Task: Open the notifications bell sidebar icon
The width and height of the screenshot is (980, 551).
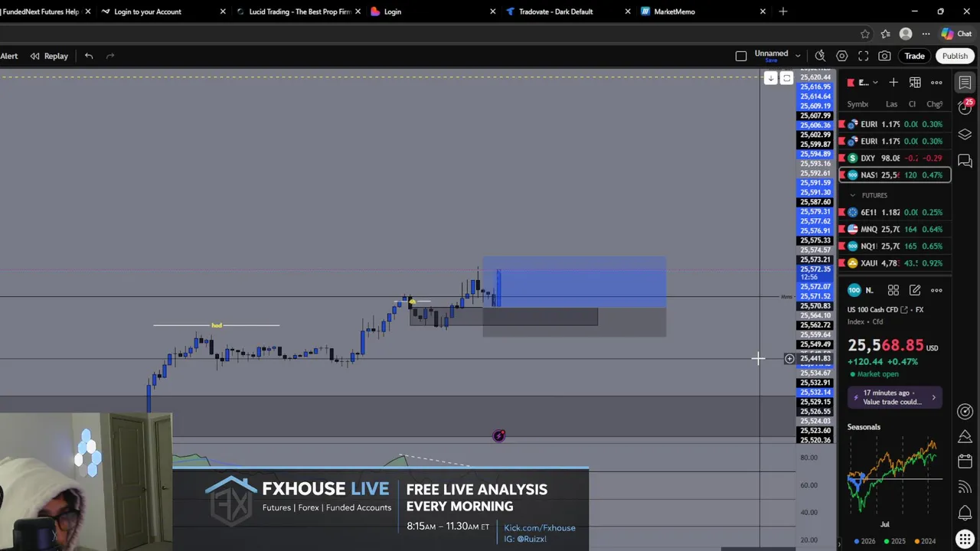Action: click(965, 513)
